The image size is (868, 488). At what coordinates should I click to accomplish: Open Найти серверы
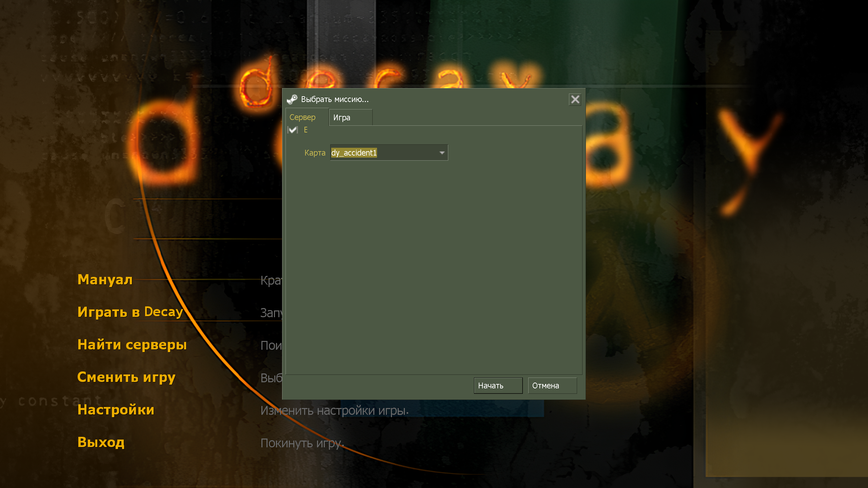tap(132, 345)
